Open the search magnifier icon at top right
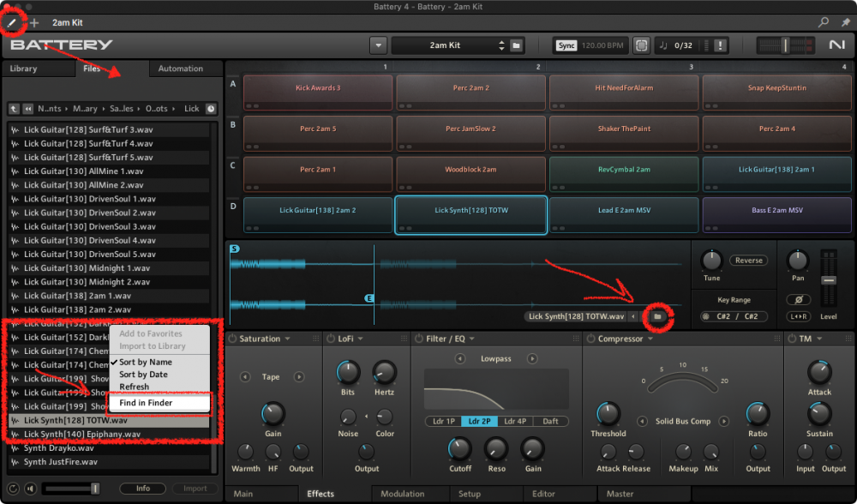 point(823,22)
